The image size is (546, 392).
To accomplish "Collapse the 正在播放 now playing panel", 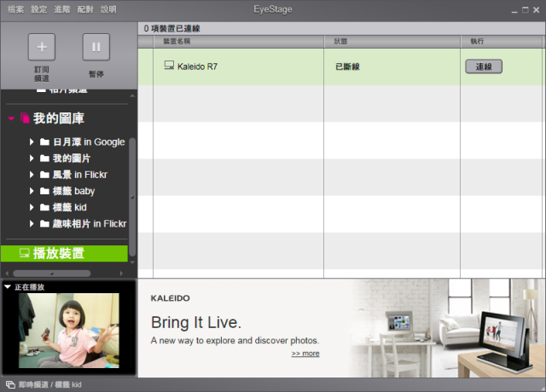I will pos(8,287).
